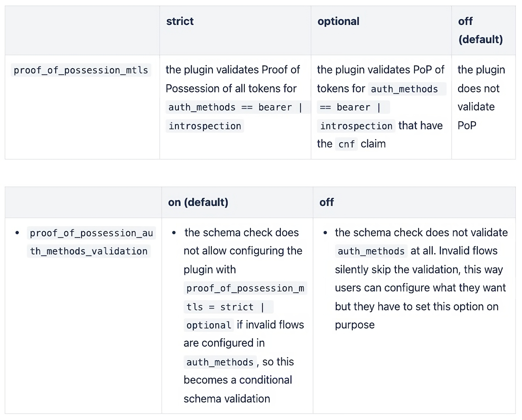Screen dimensions: 522x420
Task: Select the proof_of_possession_au code row label
Action: [91, 233]
